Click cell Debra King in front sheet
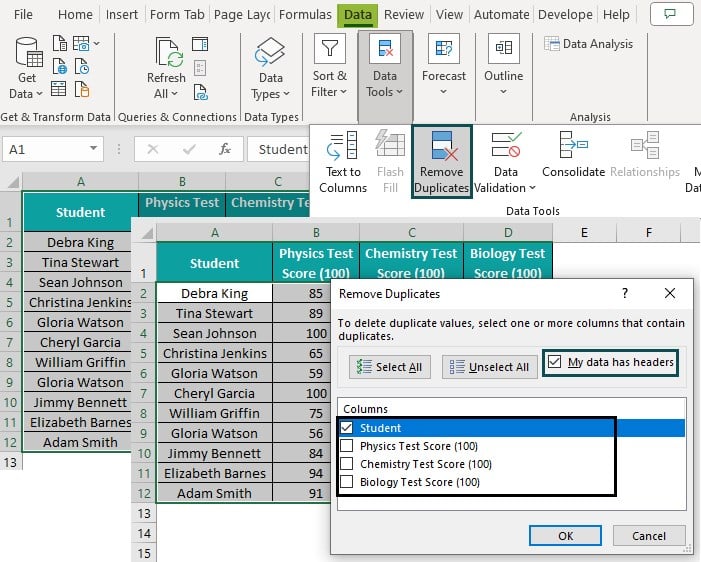Screen dimensions: 701x562 click(215, 293)
